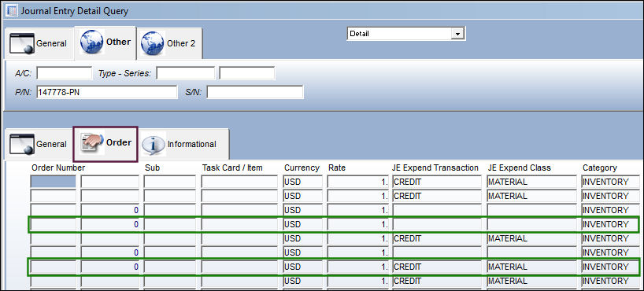Click the fifth row's CREDIT transaction cell
The height and width of the screenshot is (291, 644).
[437, 238]
